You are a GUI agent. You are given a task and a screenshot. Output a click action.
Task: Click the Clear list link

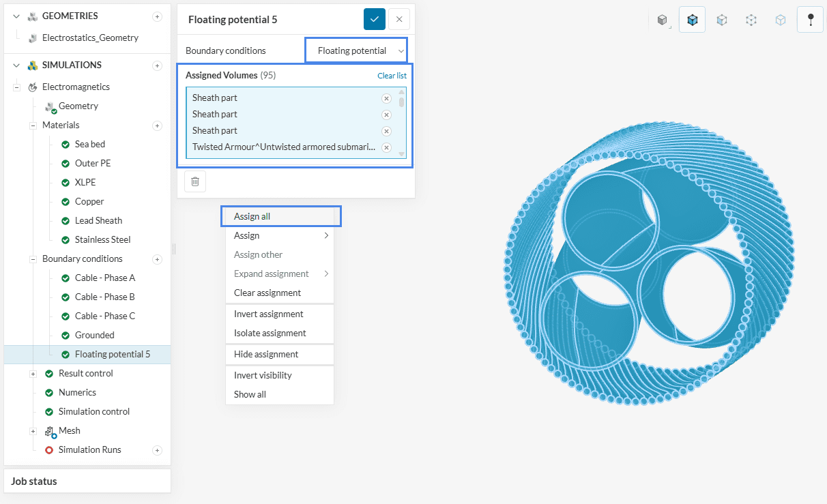[392, 76]
